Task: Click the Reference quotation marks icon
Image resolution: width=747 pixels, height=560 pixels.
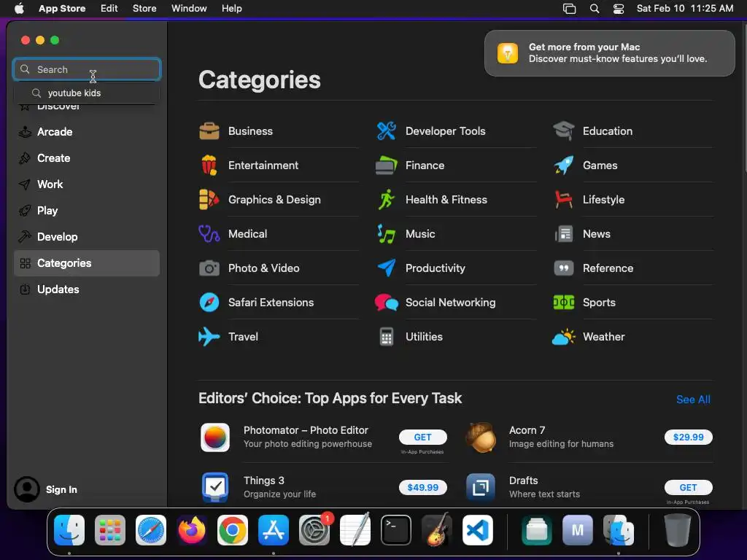Action: coord(564,268)
